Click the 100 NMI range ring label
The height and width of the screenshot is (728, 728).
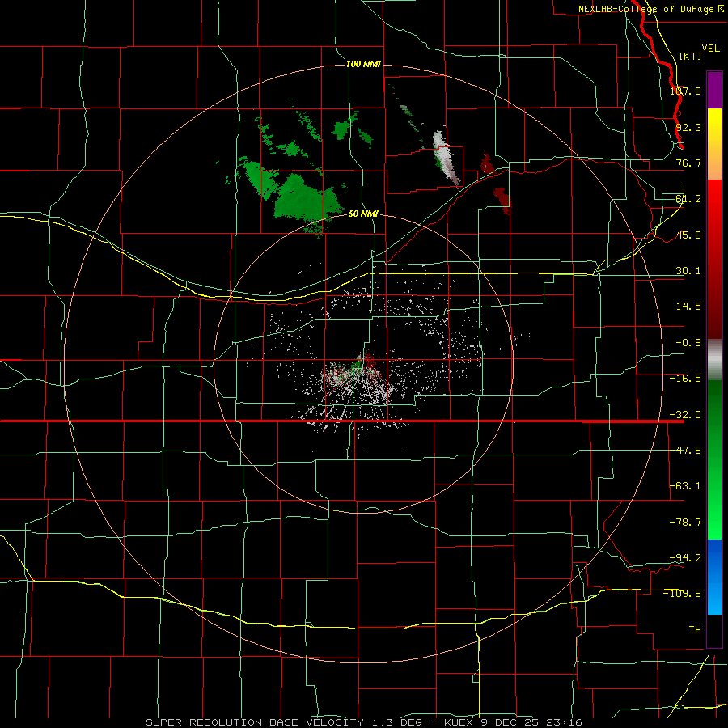click(x=363, y=64)
